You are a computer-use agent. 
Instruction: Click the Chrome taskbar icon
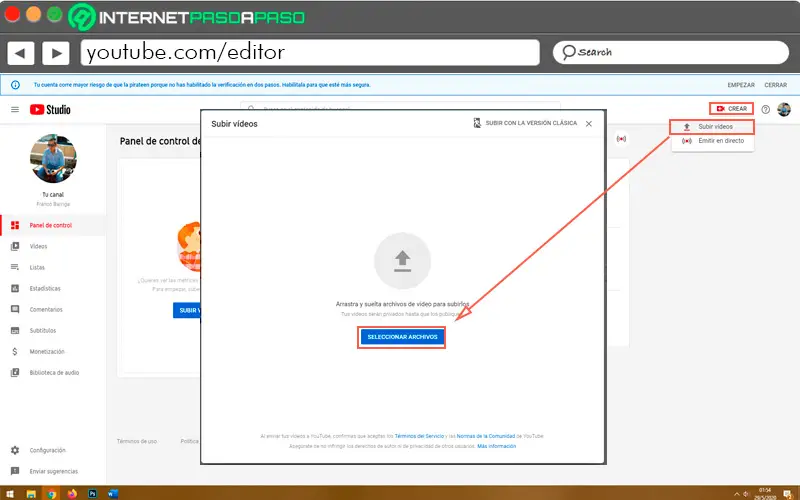(51, 493)
